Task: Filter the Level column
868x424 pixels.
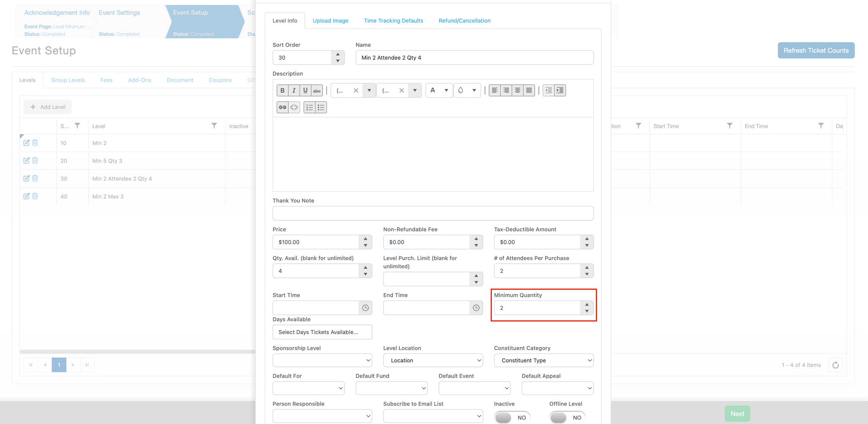Action: (x=214, y=126)
